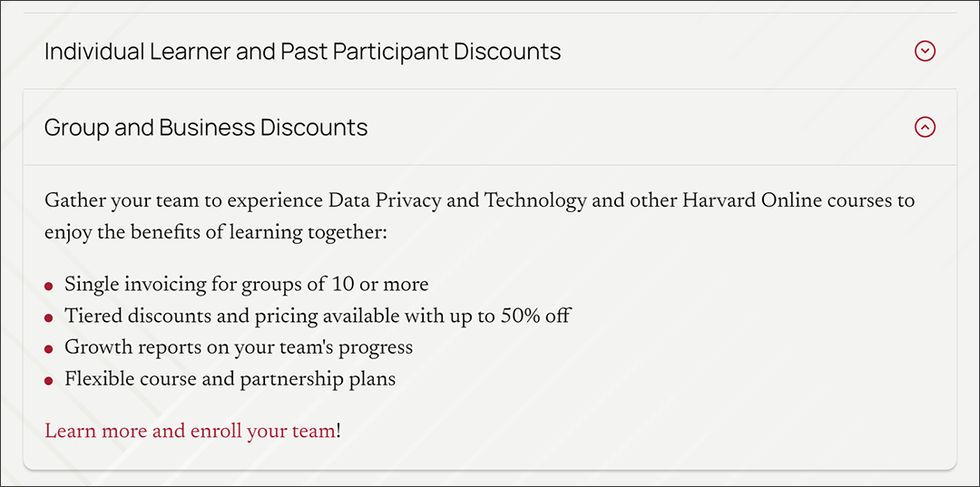Click the Single invoicing for groups bullet text
The width and height of the screenshot is (980, 487).
point(246,285)
